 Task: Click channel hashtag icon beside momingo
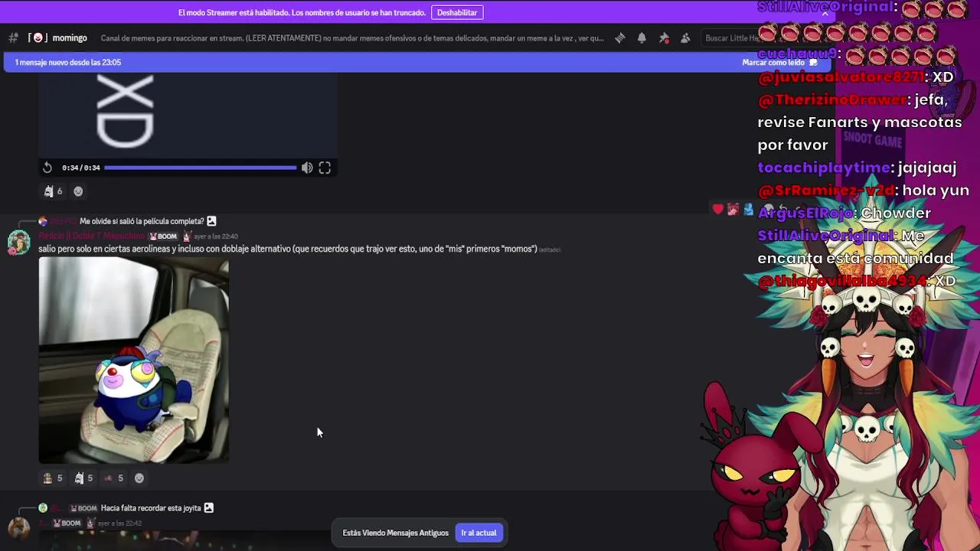tap(13, 38)
